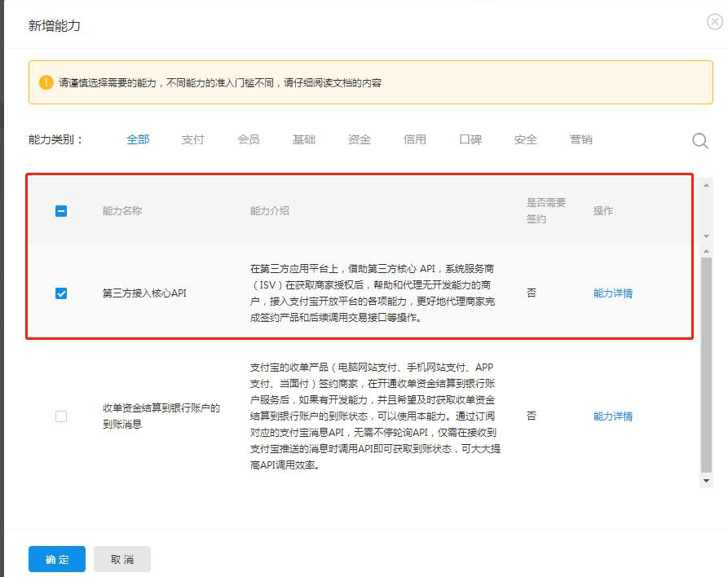The image size is (728, 577).
Task: Confirm with the 确定 button
Action: click(57, 559)
